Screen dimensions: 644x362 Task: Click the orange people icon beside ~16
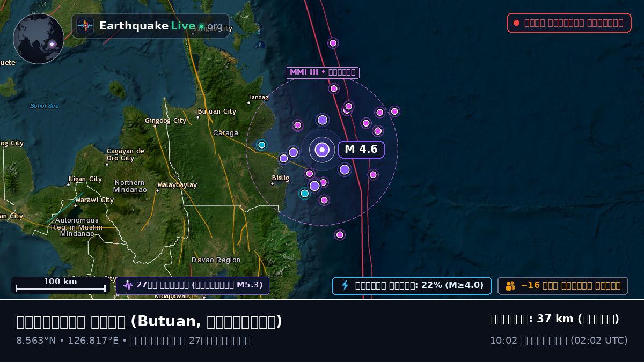(510, 286)
